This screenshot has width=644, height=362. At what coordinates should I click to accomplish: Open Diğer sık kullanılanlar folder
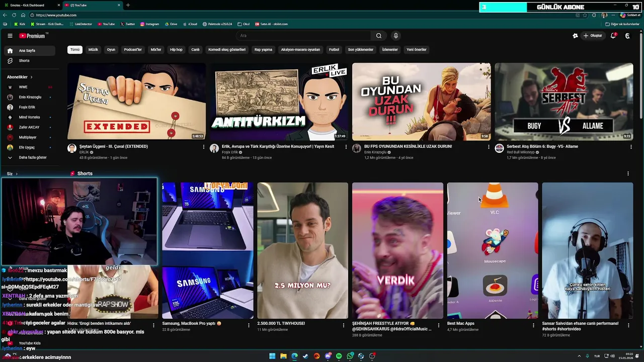(x=622, y=24)
